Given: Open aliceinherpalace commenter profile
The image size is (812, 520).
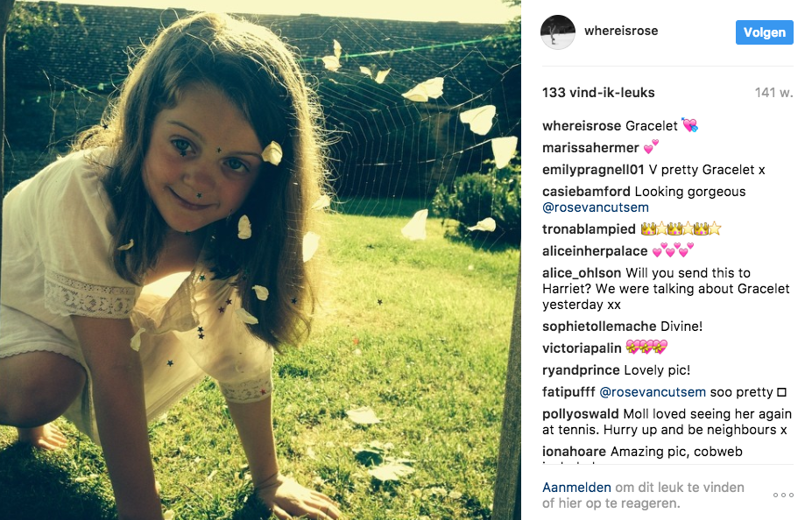Looking at the screenshot, I should point(595,251).
